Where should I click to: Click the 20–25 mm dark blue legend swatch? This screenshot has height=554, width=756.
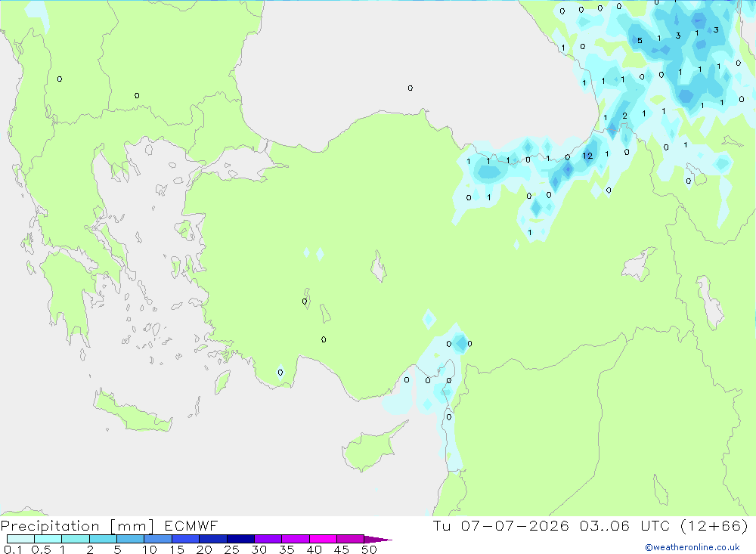pos(213,539)
